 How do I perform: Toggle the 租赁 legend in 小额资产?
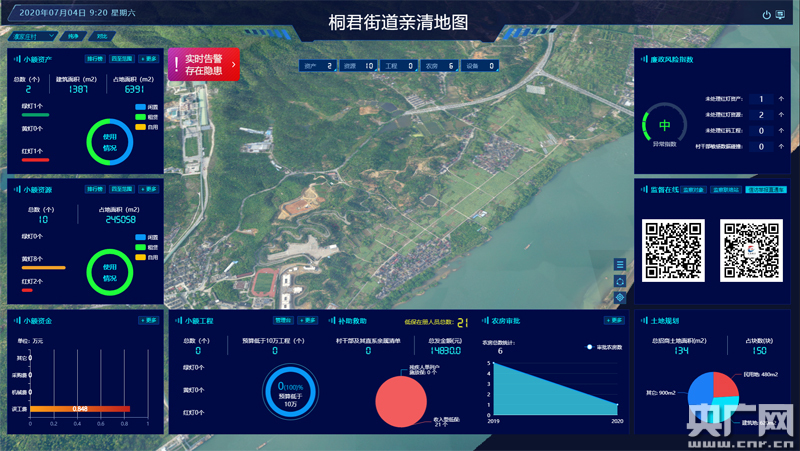point(145,116)
